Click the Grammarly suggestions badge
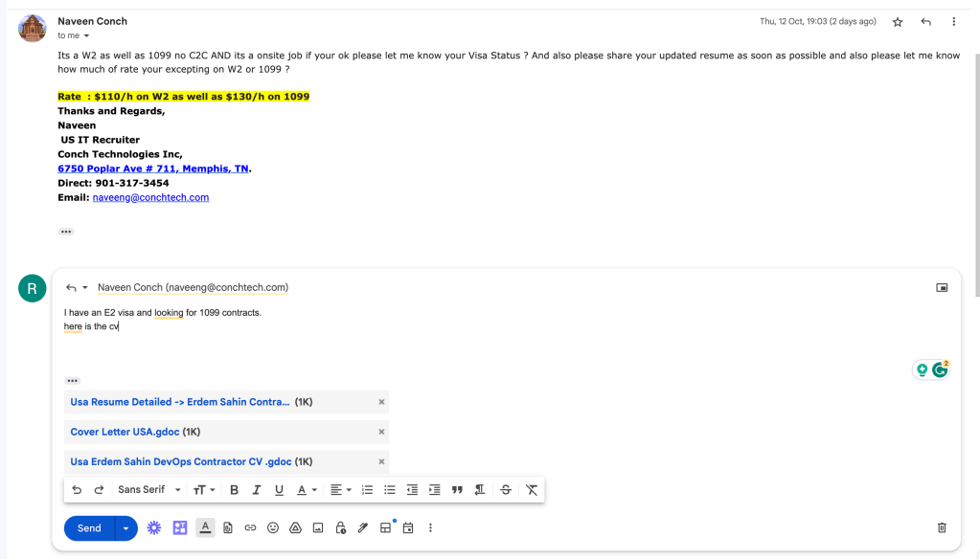 [940, 370]
